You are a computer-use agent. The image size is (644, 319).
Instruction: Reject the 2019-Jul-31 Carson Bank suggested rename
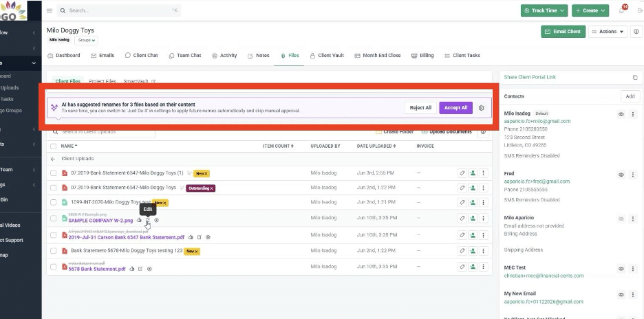pos(208,237)
